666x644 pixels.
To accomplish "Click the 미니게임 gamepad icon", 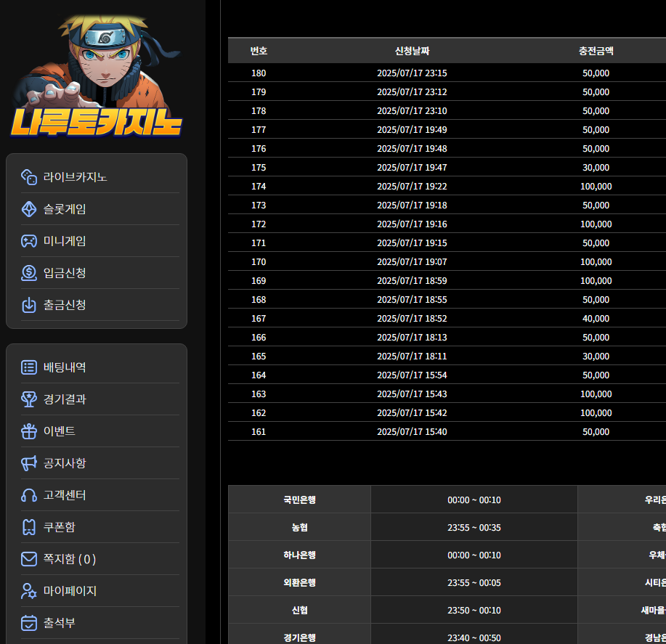I will point(29,241).
